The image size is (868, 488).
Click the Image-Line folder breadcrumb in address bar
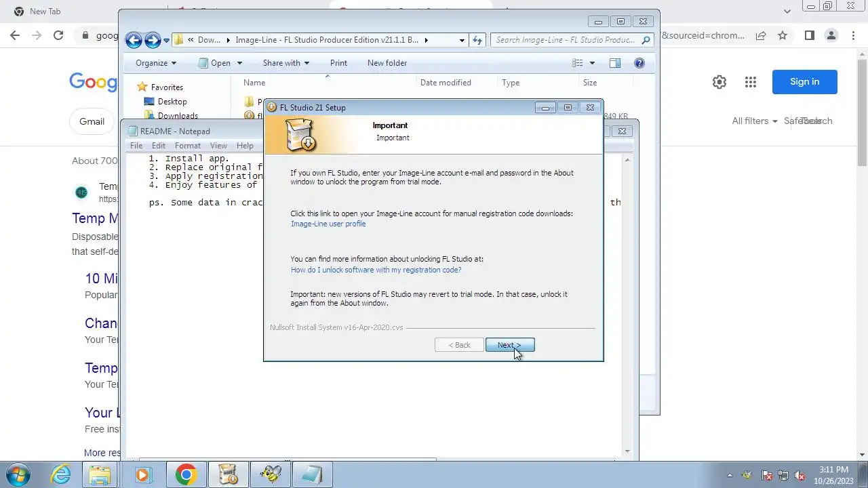327,40
